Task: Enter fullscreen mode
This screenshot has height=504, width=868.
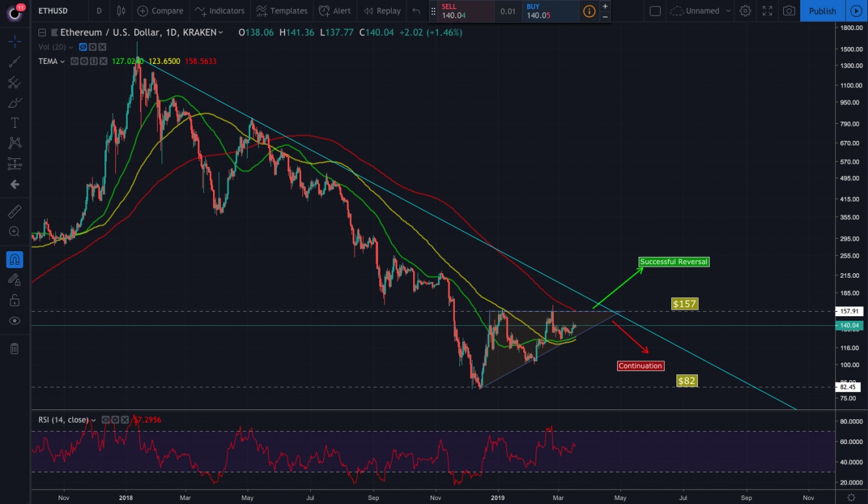Action: (767, 11)
